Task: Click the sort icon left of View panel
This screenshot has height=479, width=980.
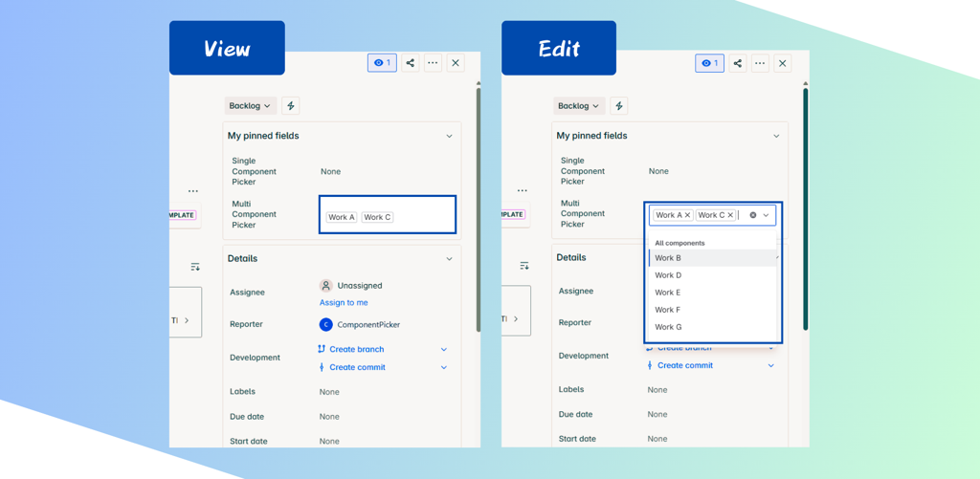Action: [195, 267]
